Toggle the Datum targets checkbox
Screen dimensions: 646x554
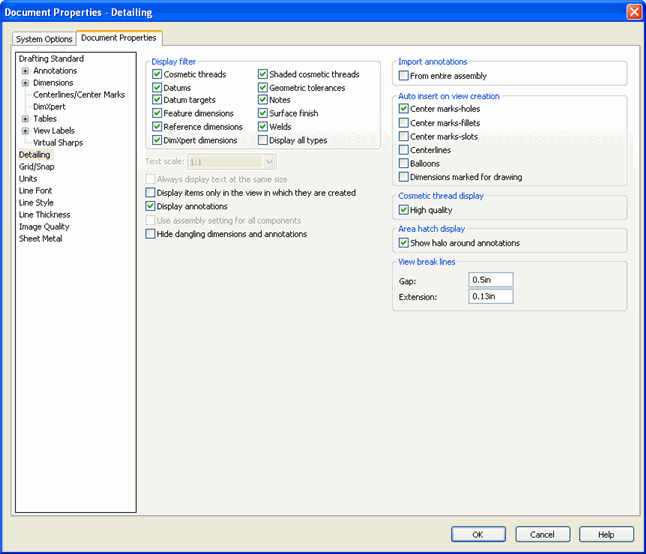pos(157,100)
